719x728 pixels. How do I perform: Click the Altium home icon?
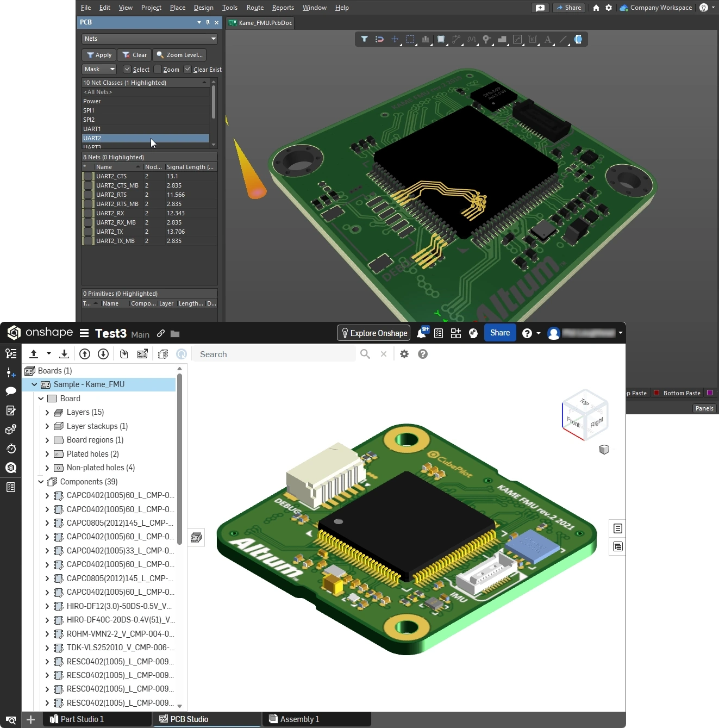pyautogui.click(x=596, y=8)
